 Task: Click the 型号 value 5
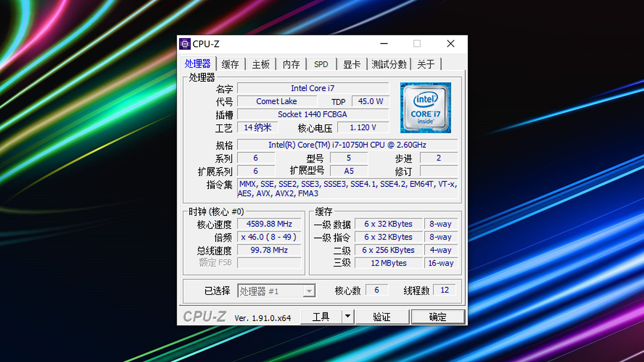[x=349, y=158]
